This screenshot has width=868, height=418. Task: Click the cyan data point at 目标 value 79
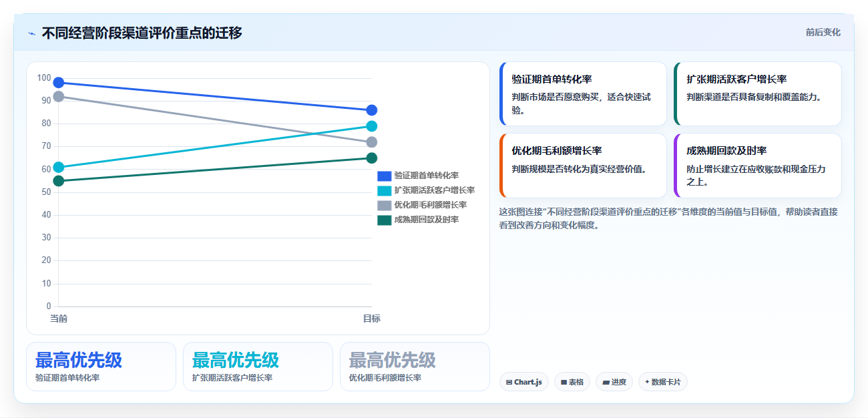372,126
